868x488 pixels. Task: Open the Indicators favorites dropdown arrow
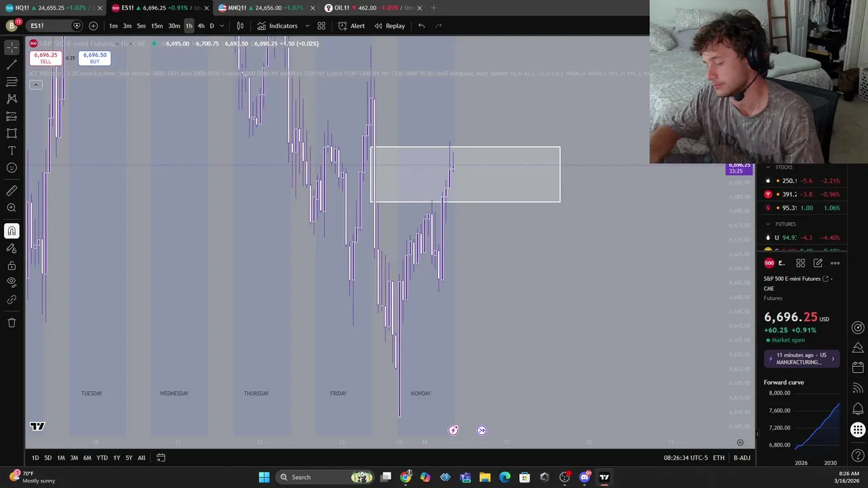click(307, 26)
